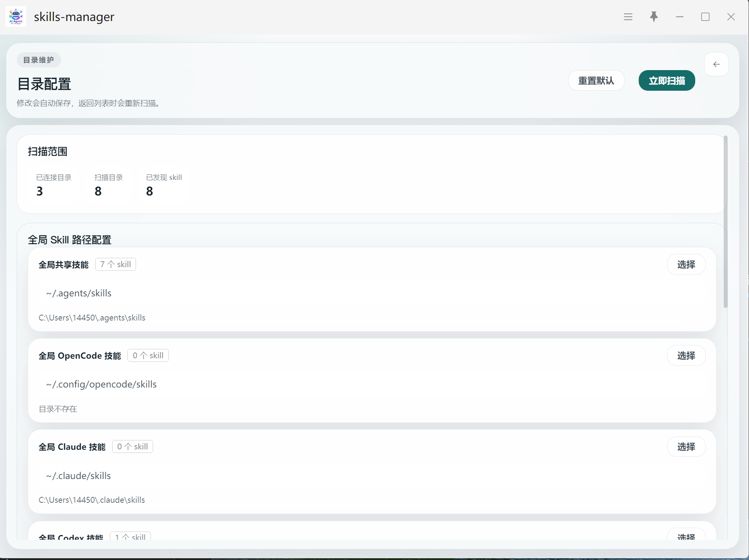
Task: Click the skills-manager app logo icon
Action: point(16,17)
